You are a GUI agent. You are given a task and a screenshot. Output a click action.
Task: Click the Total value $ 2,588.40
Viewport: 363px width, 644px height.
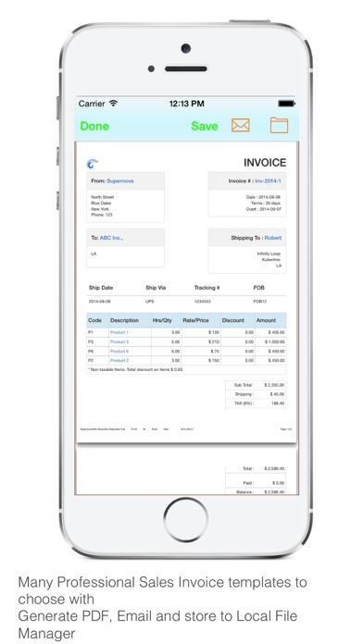pos(275,468)
